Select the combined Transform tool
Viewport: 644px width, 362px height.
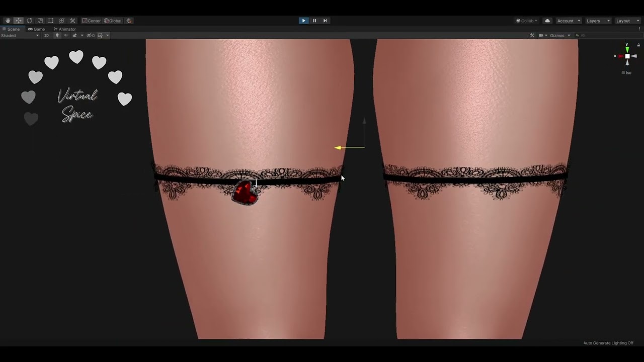(61, 21)
